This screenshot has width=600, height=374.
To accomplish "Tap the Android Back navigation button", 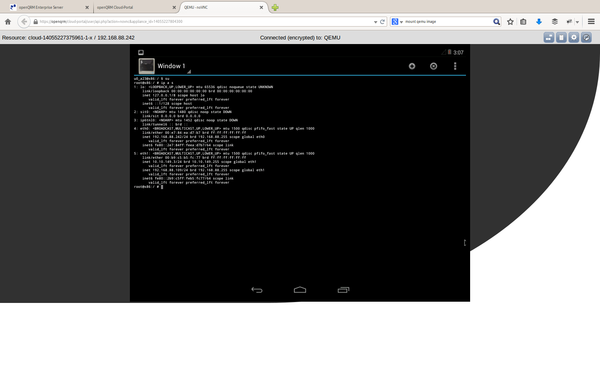I will tap(257, 290).
